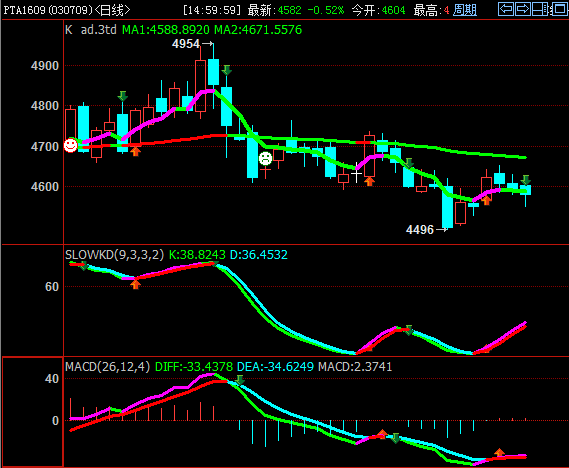Open the 周期 period link
This screenshot has width=569, height=468.
click(x=465, y=10)
